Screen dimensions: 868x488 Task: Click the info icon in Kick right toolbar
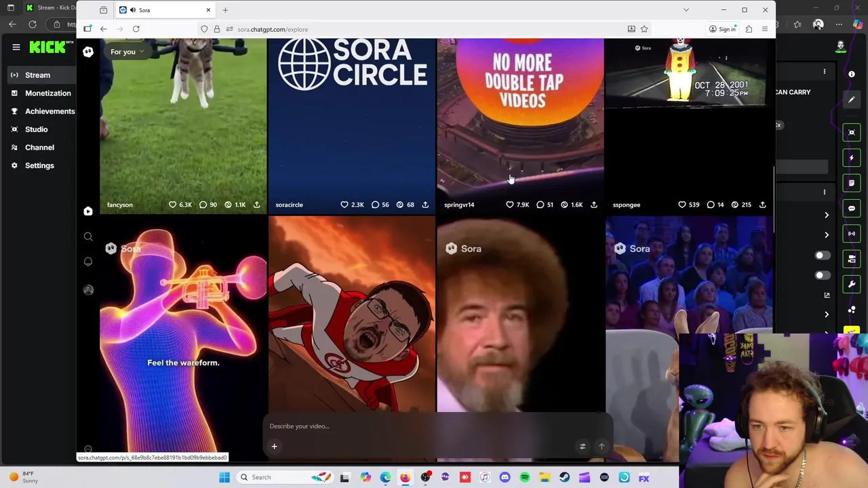852,74
